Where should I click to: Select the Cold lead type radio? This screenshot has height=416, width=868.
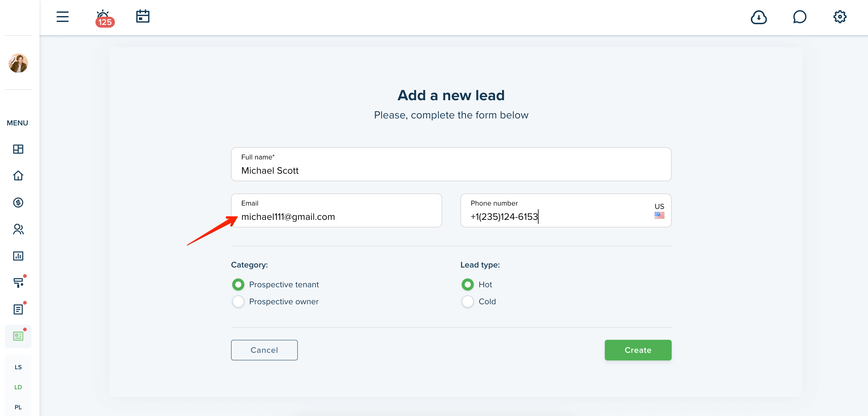467,301
